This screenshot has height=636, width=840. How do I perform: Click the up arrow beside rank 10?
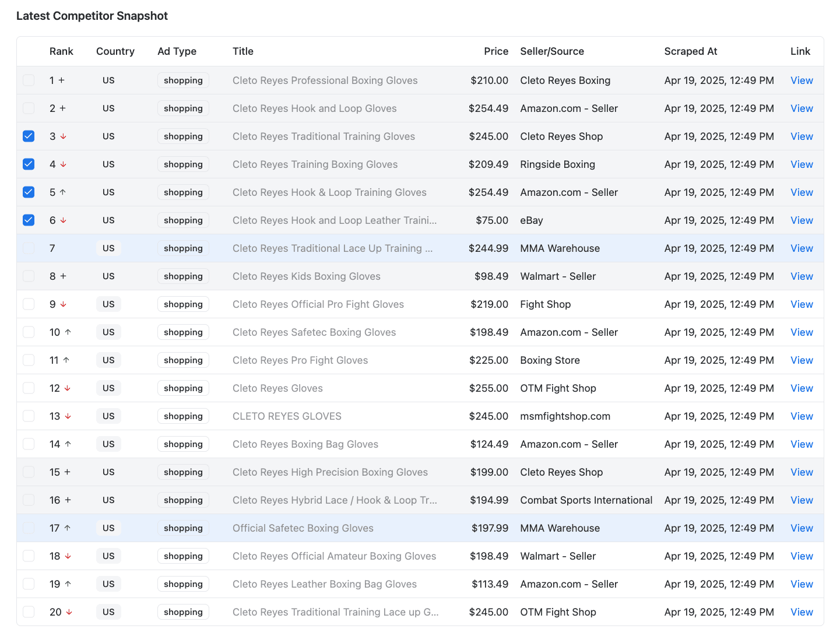click(x=68, y=332)
